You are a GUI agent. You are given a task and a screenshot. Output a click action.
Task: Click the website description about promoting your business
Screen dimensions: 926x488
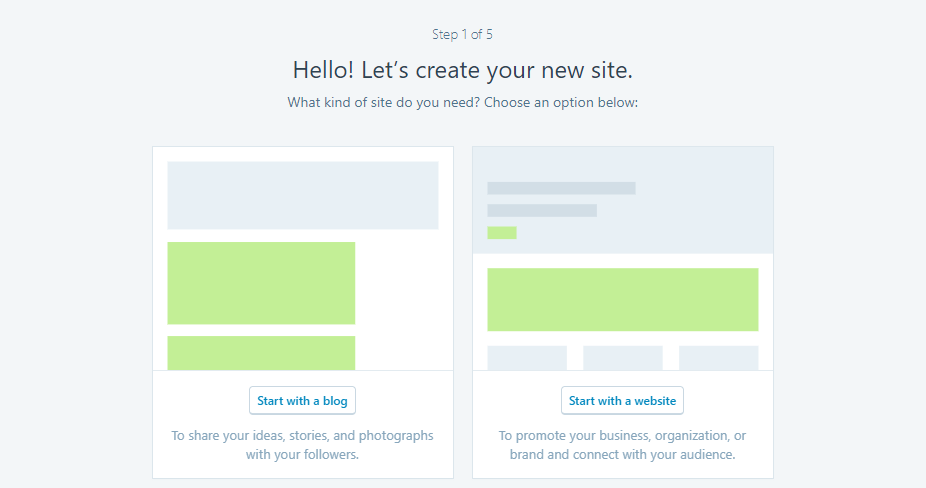622,445
